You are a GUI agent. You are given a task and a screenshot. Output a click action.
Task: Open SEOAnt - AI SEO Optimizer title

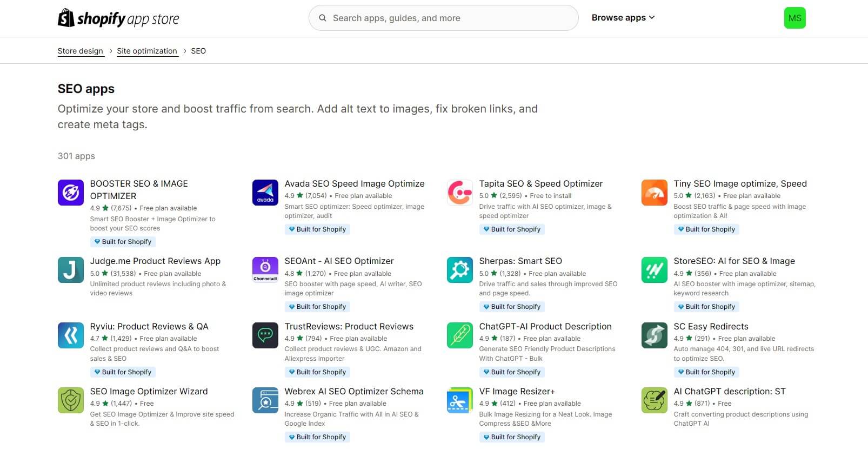(339, 261)
